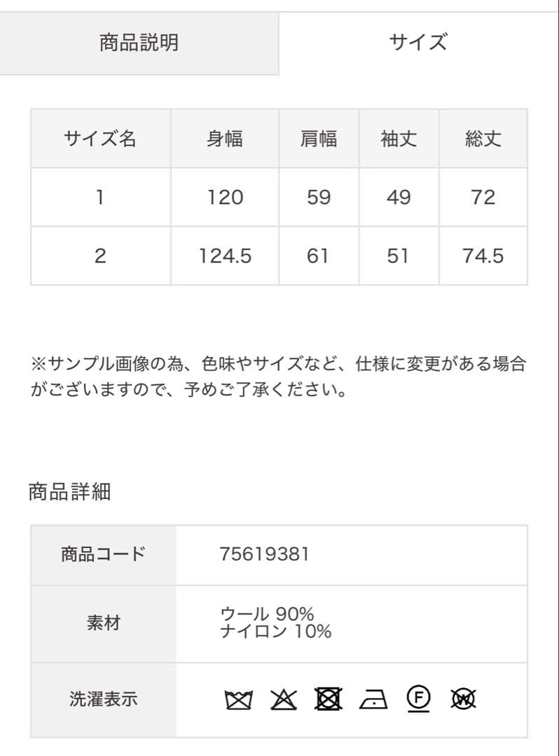Select the サイズ tab

pos(419,40)
